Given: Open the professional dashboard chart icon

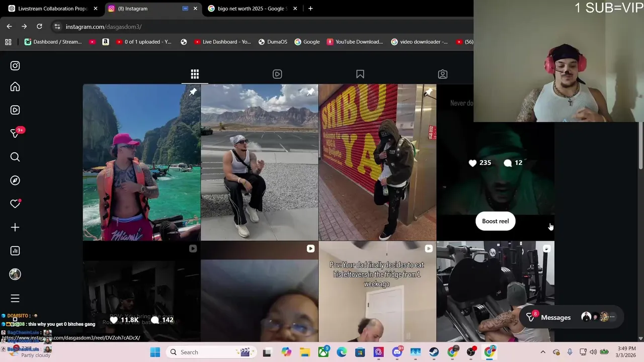Looking at the screenshot, I should (x=15, y=250).
